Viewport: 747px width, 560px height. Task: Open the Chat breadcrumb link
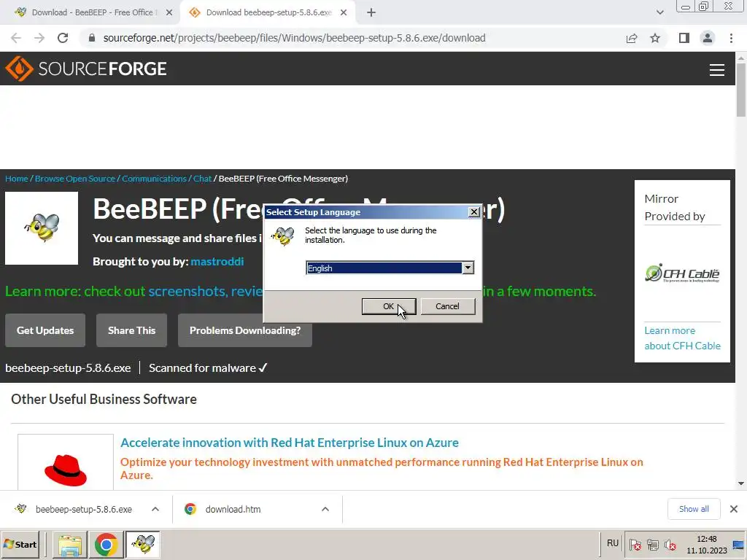tap(202, 179)
